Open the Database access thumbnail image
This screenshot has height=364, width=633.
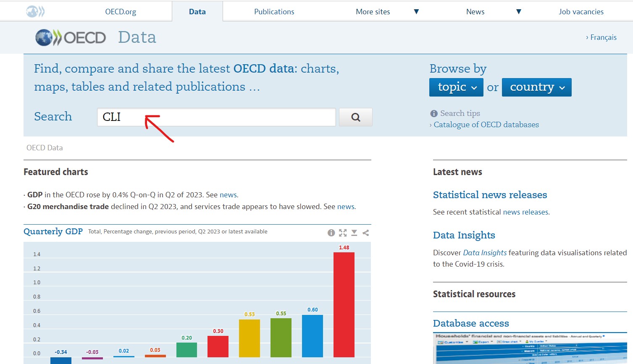point(530,348)
